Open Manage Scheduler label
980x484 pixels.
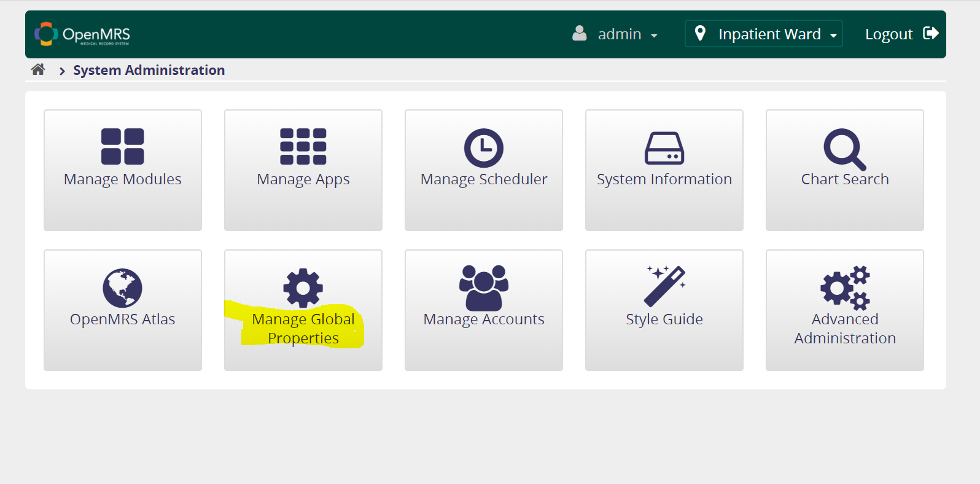(x=484, y=179)
